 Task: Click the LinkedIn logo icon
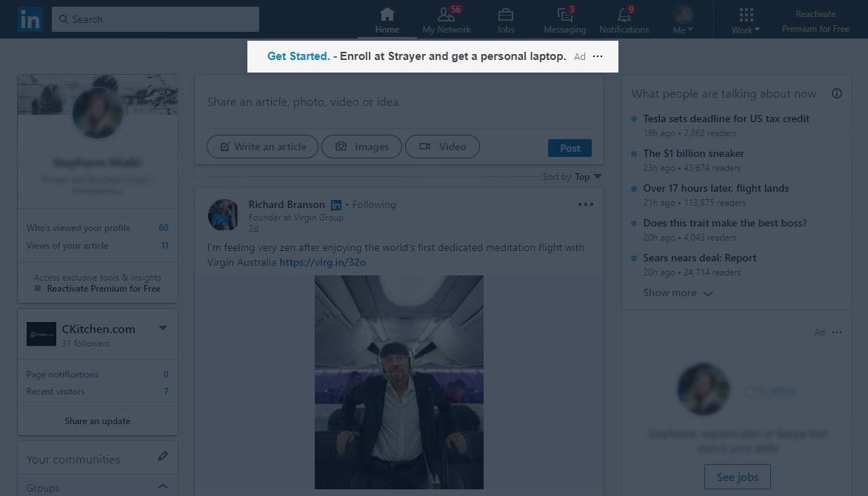(x=30, y=19)
